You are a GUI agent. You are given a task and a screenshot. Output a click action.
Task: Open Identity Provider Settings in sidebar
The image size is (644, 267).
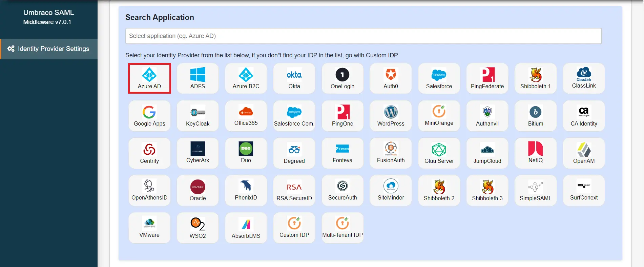click(x=49, y=49)
